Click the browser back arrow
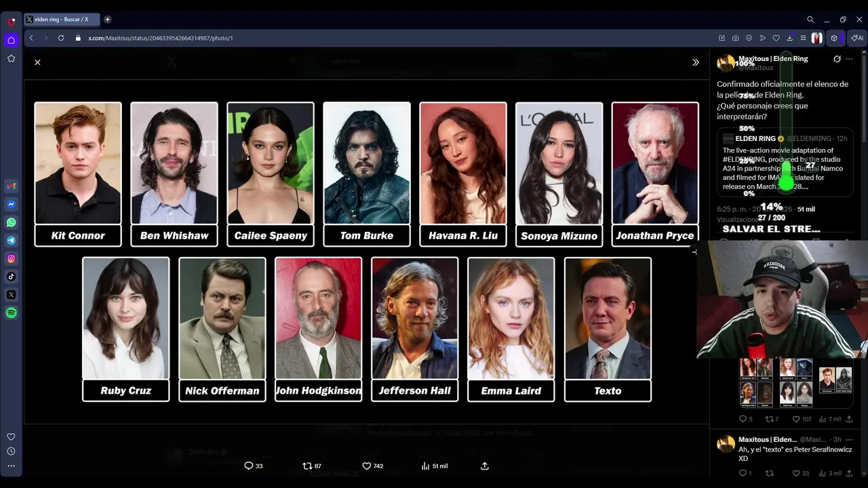 (31, 38)
